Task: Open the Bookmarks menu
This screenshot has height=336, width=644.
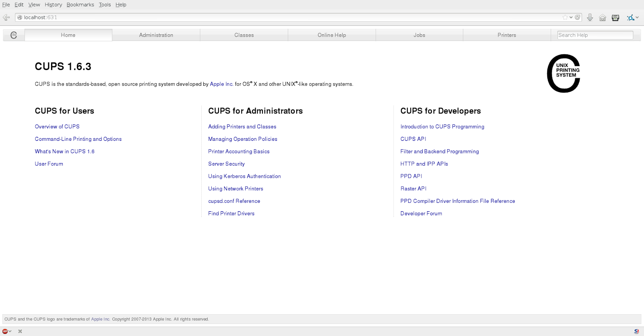Action: 80,4
